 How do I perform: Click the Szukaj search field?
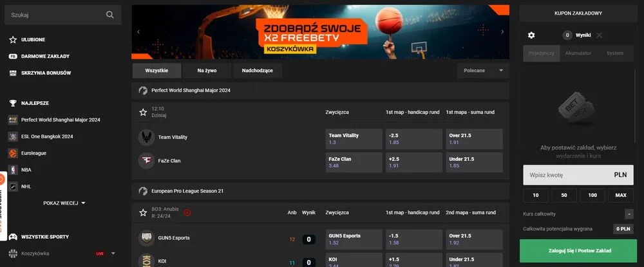point(63,15)
